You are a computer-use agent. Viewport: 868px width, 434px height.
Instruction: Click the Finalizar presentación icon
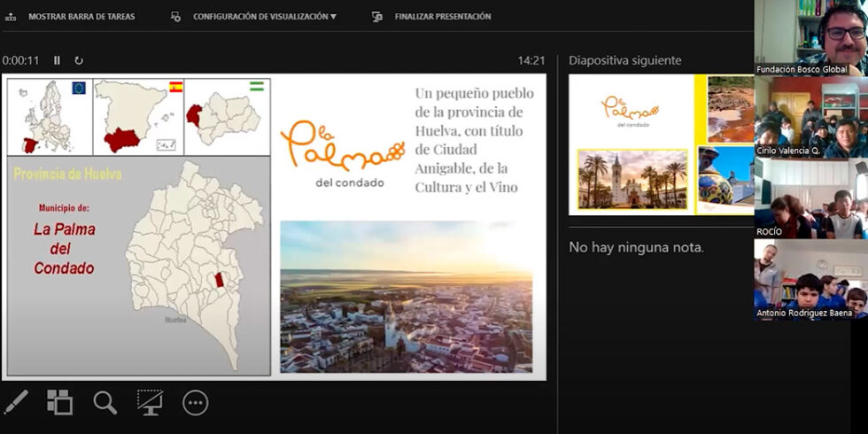pos(377,16)
